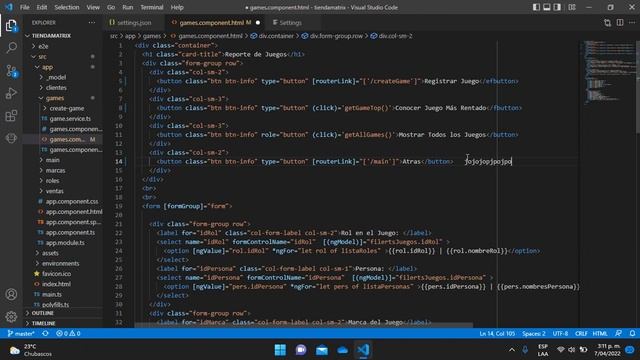Change line ending via CRLF entry
640x360 pixels.
(x=581, y=333)
